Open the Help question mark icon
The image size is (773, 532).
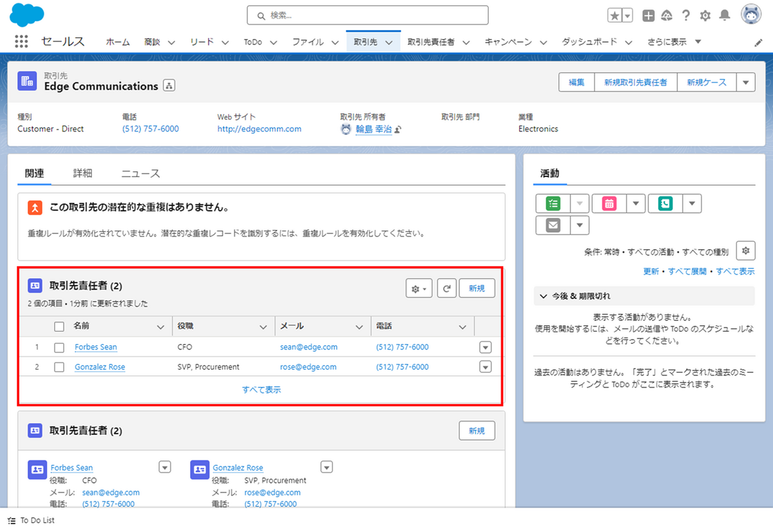[686, 15]
